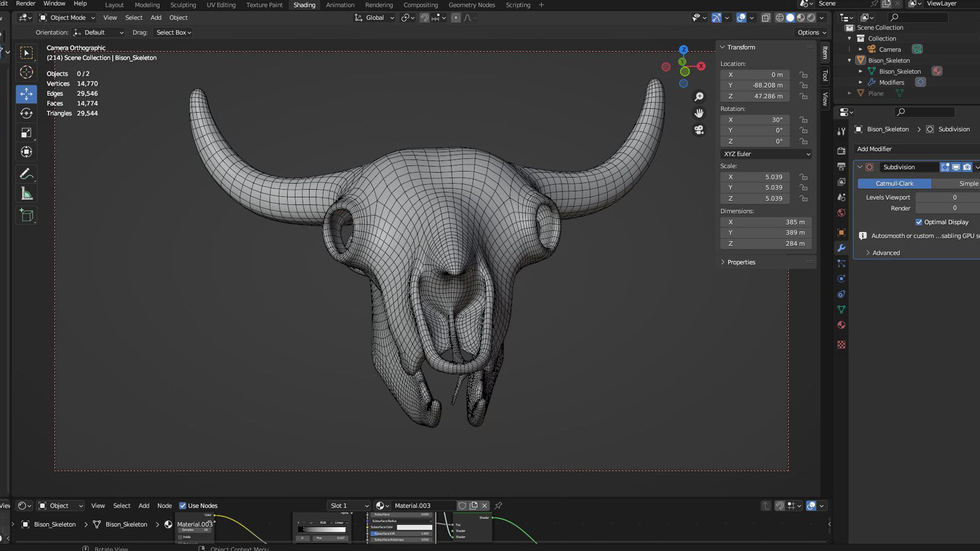Pick the Add Cube tool
Viewport: 980px width, 551px height.
(x=27, y=215)
